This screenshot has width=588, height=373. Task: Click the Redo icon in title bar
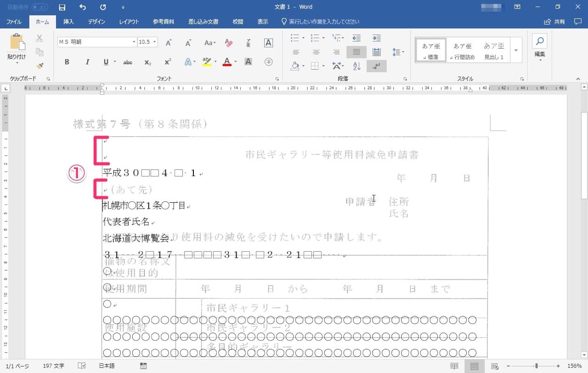pyautogui.click(x=103, y=7)
